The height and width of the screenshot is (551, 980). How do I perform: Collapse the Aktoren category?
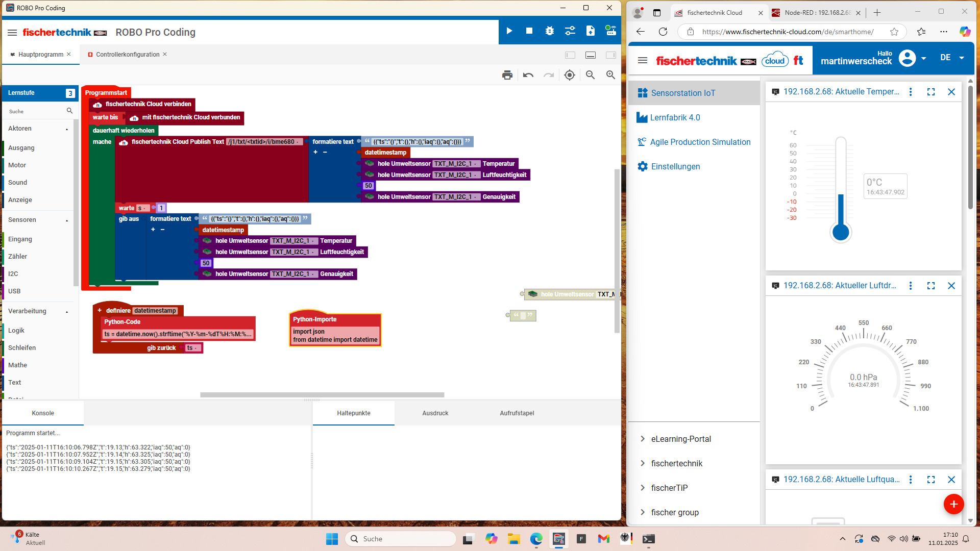coord(67,129)
